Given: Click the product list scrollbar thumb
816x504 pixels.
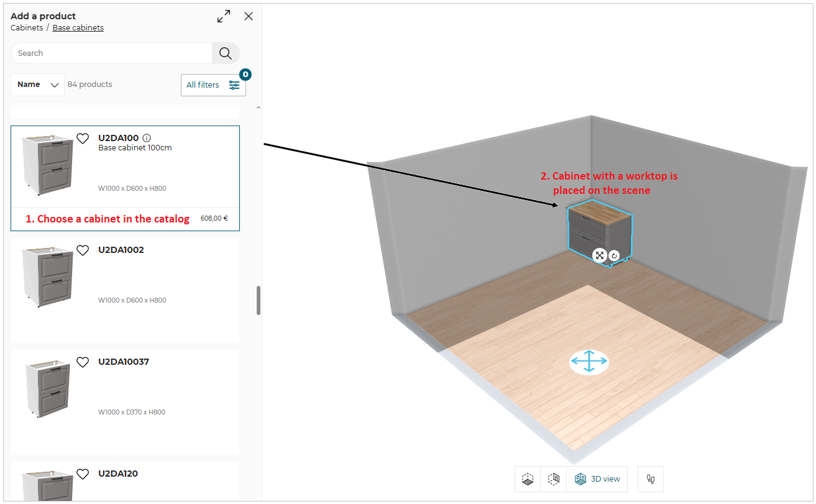Looking at the screenshot, I should coord(259,301).
